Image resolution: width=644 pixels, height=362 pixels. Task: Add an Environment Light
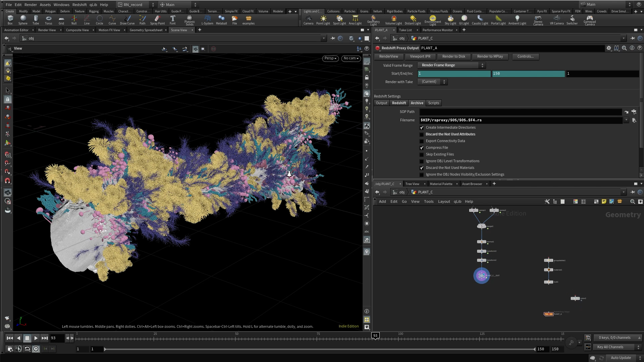433,20
